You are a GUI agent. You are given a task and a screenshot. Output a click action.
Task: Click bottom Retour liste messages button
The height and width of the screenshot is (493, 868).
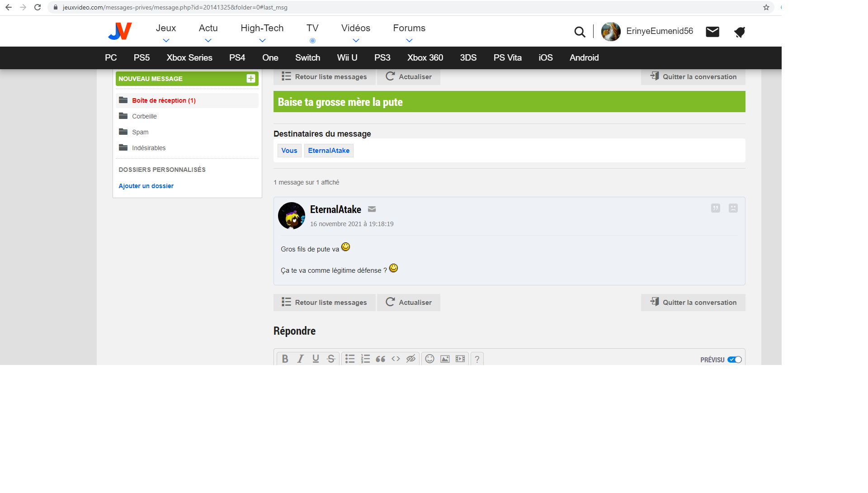click(x=324, y=302)
